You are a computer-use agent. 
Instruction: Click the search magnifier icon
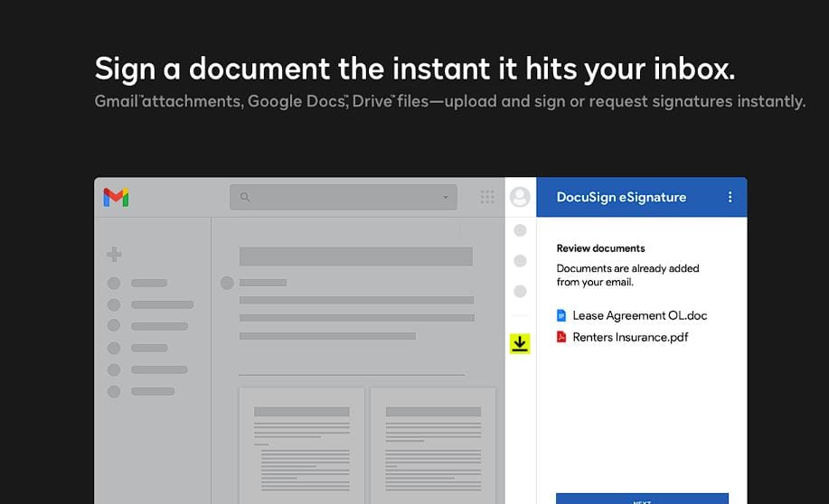tap(245, 197)
